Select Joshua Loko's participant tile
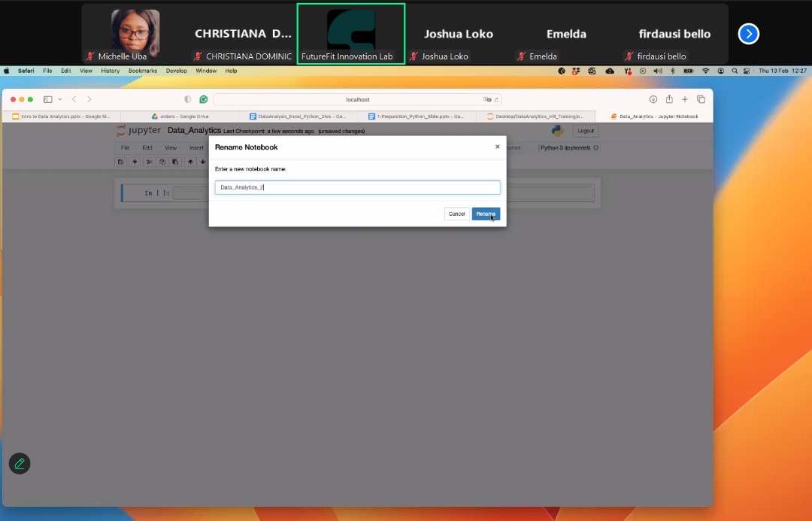812x521 pixels. coord(459,34)
